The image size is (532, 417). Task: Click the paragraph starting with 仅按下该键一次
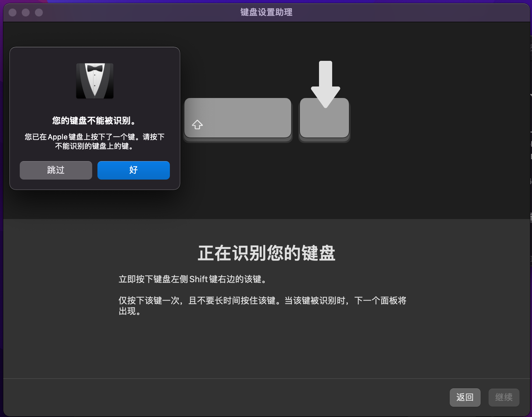coord(262,301)
